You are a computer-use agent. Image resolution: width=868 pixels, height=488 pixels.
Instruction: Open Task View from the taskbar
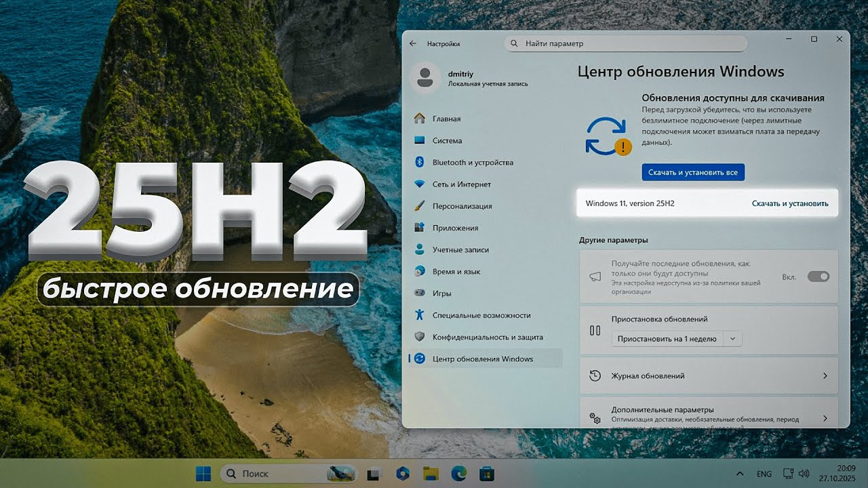(x=372, y=473)
